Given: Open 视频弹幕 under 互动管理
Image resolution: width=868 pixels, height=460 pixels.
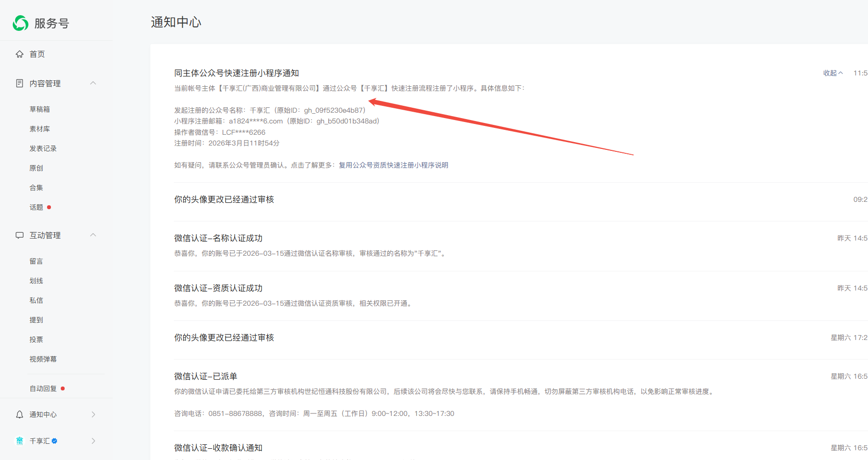Looking at the screenshot, I should tap(43, 359).
